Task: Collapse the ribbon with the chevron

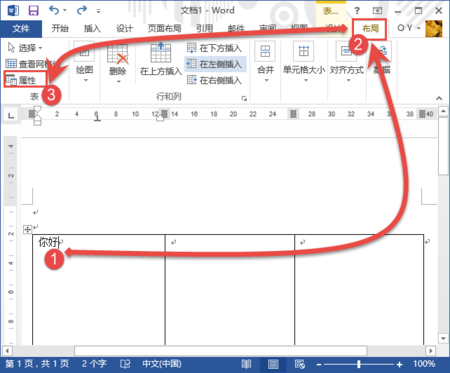Action: tap(439, 98)
